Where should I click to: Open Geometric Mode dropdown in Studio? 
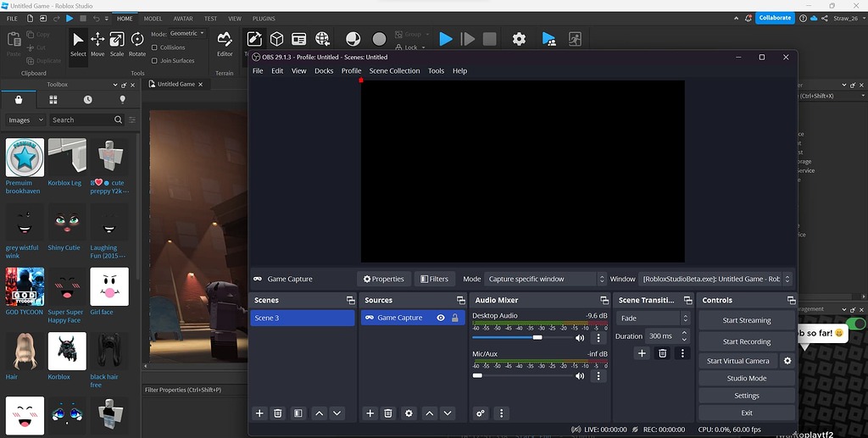click(187, 34)
